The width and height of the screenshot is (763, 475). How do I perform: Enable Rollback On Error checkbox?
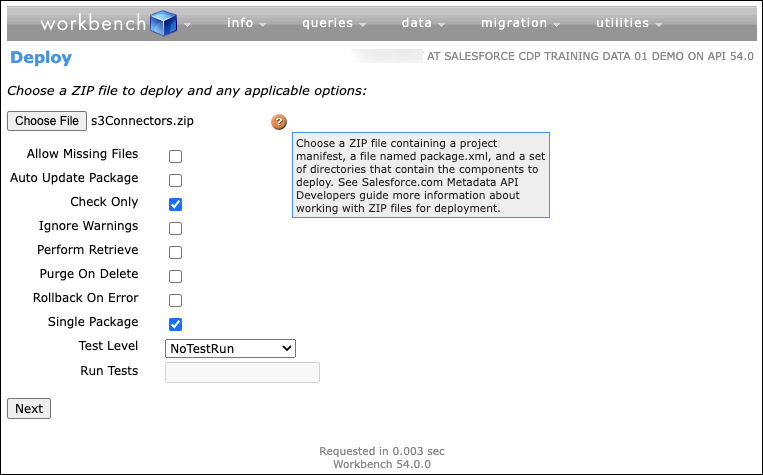click(175, 300)
